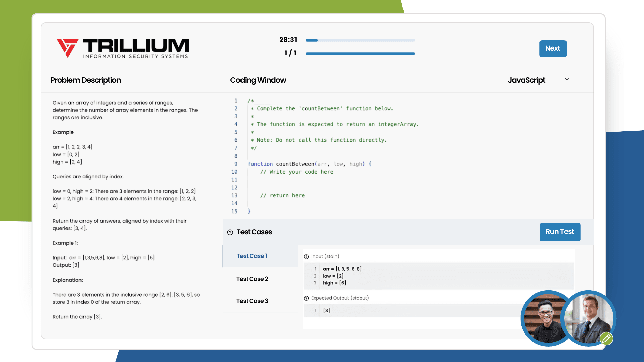This screenshot has height=362, width=644.
Task: Select the Test Case 3 tab
Action: coord(252,301)
